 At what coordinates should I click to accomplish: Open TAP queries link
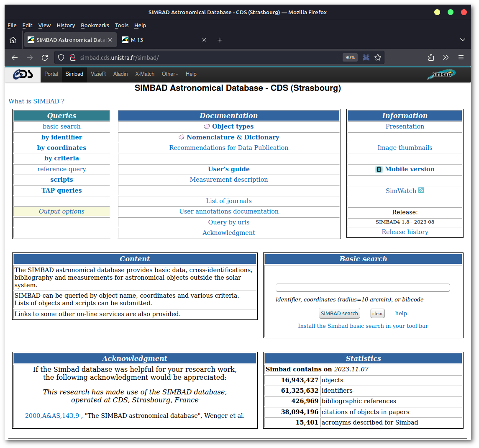coord(62,191)
